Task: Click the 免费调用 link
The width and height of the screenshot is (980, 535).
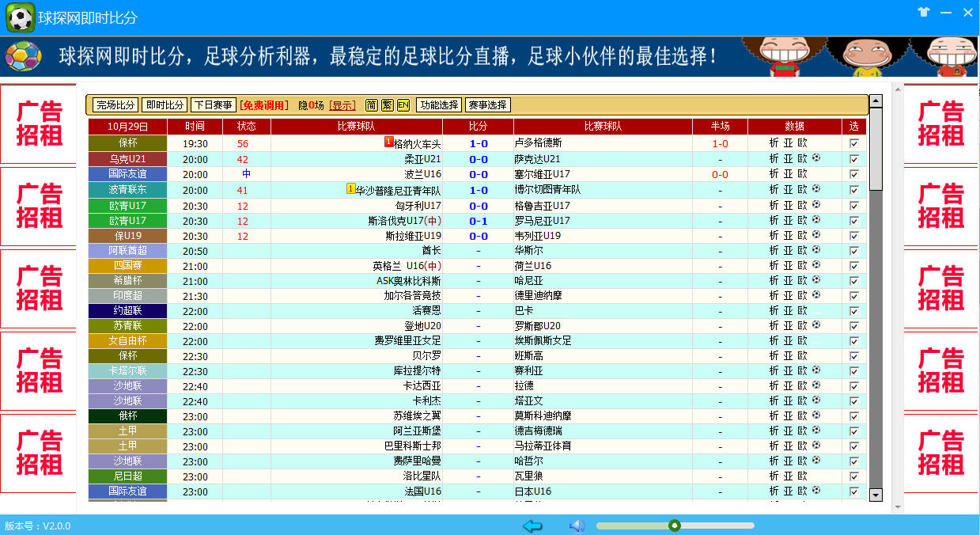Action: pyautogui.click(x=264, y=105)
